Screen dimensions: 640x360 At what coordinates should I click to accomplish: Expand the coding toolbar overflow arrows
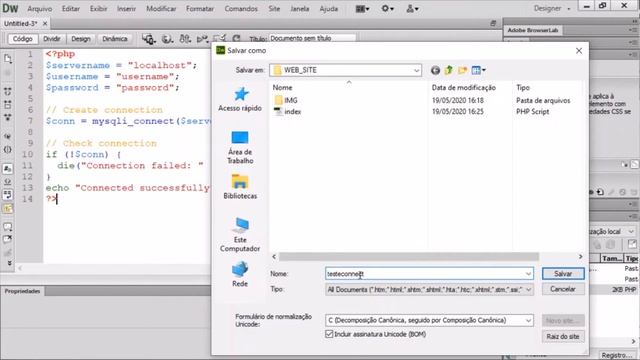coord(9,264)
